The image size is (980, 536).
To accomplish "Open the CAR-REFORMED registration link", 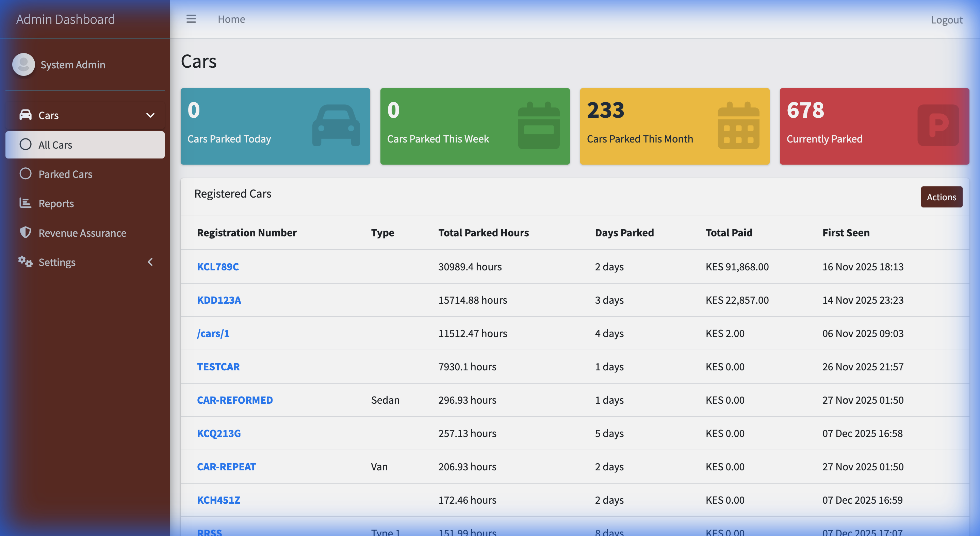I will [235, 400].
